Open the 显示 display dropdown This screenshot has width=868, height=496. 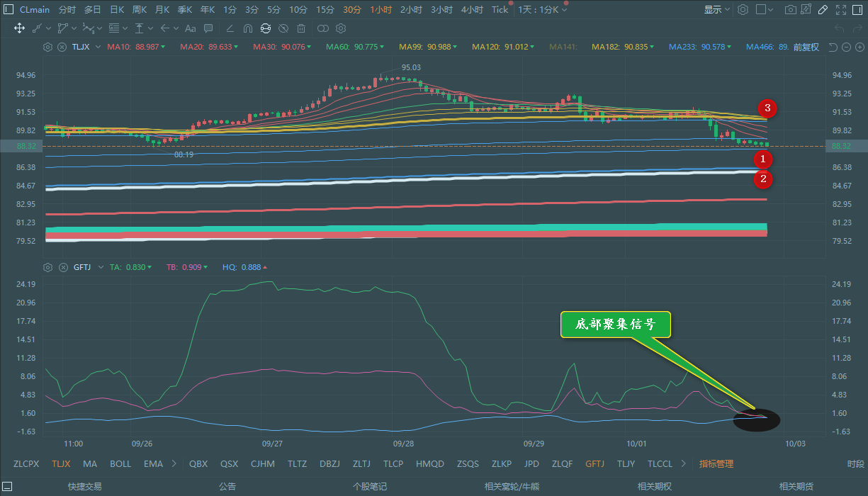[x=716, y=10]
